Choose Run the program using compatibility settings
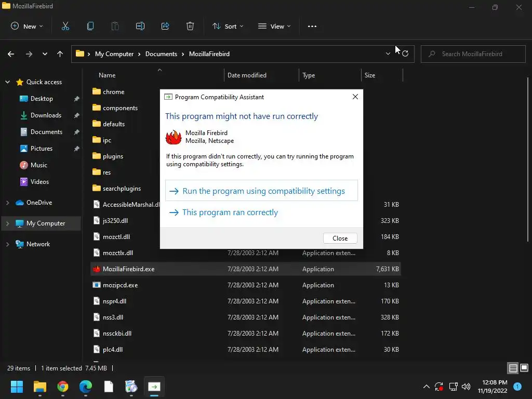Image resolution: width=532 pixels, height=399 pixels. [261, 191]
